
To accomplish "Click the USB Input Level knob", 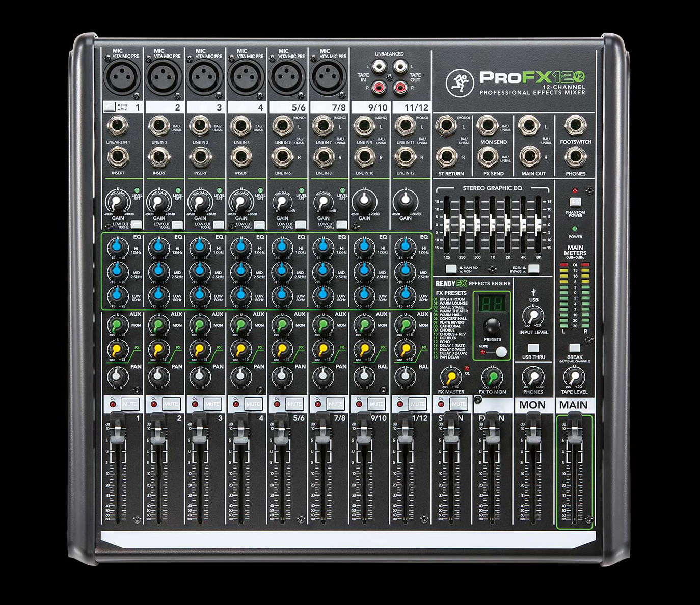I will (x=533, y=316).
